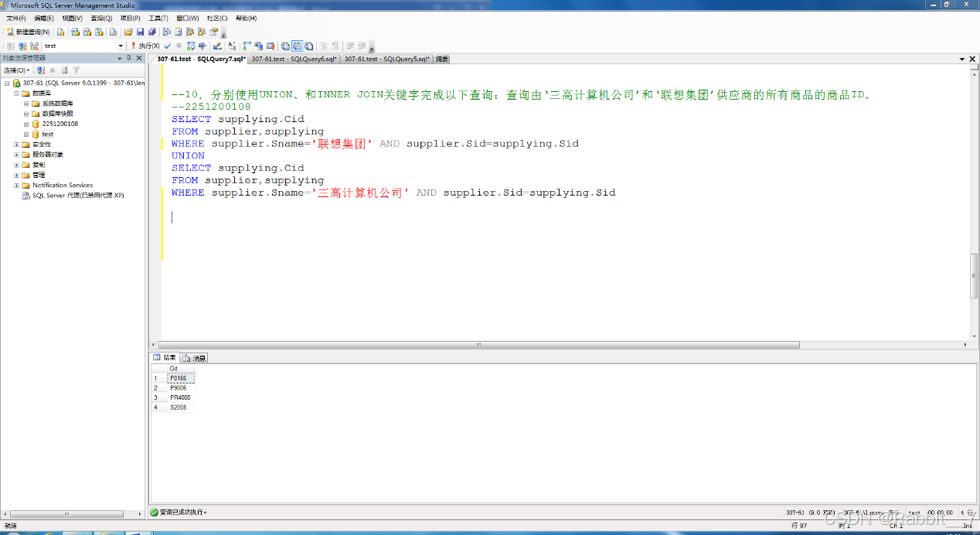Image resolution: width=980 pixels, height=535 pixels.
Task: Open the 文件(F) menu
Action: (16, 18)
